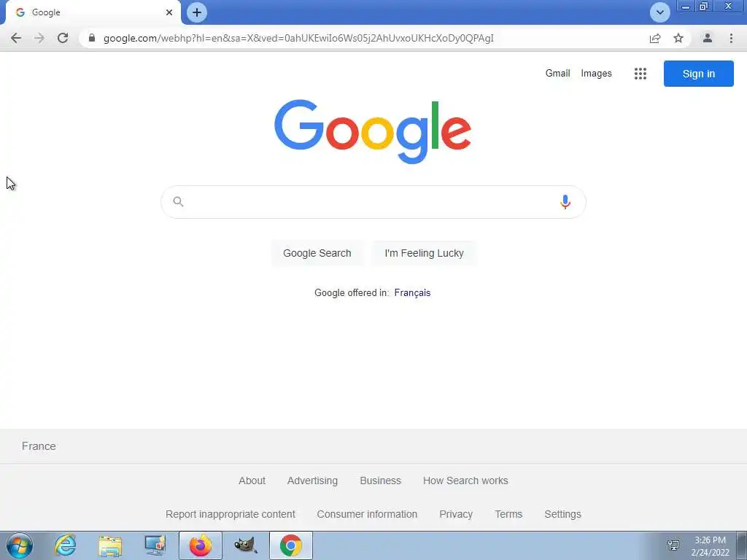The width and height of the screenshot is (747, 560).
Task: Click the Google logo
Action: 373,131
